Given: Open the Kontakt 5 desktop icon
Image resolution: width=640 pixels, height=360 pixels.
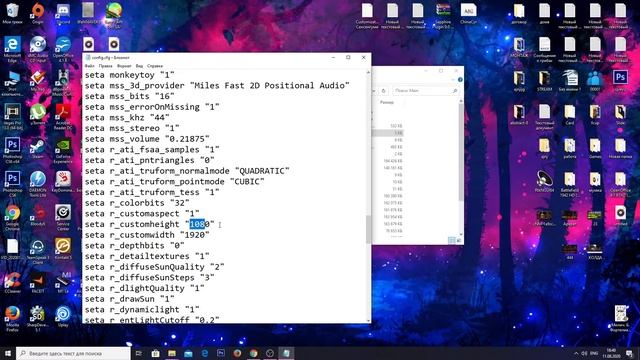Looking at the screenshot, I should click(63, 249).
